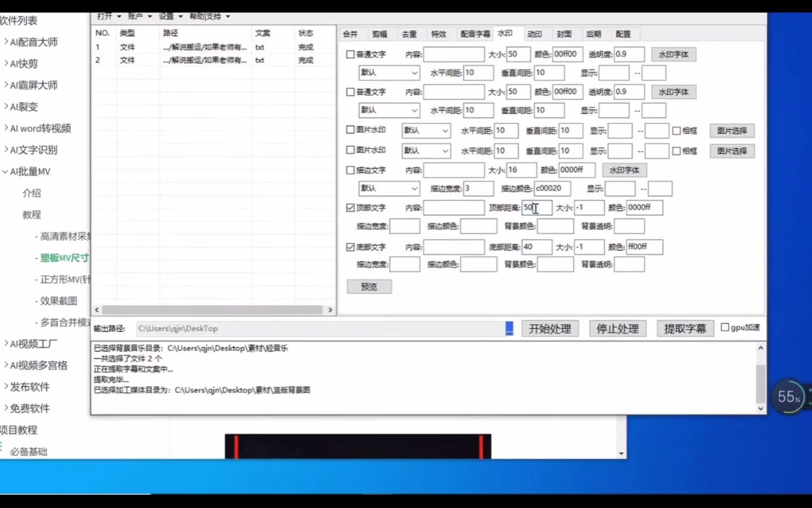Image resolution: width=812 pixels, height=508 pixels.
Task: Enable the gpu加速 checkbox
Action: pos(725,327)
